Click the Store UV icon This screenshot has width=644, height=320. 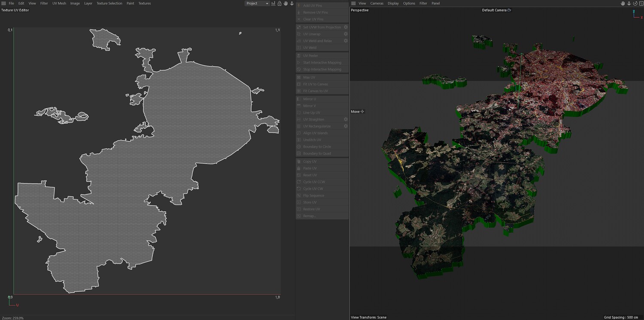pyautogui.click(x=299, y=202)
